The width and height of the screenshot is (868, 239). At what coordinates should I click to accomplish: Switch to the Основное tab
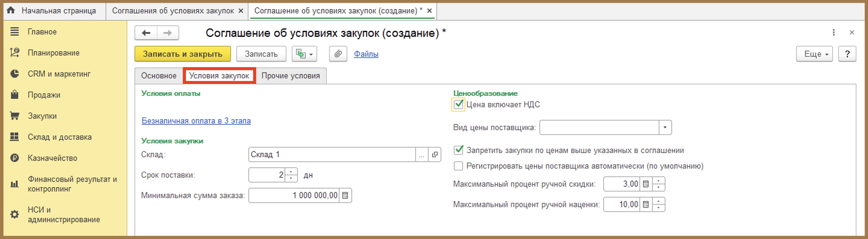click(x=159, y=76)
